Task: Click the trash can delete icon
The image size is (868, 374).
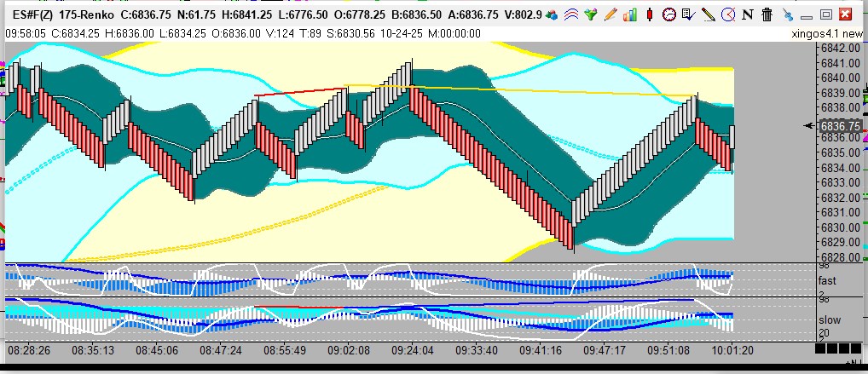Action: pyautogui.click(x=767, y=14)
